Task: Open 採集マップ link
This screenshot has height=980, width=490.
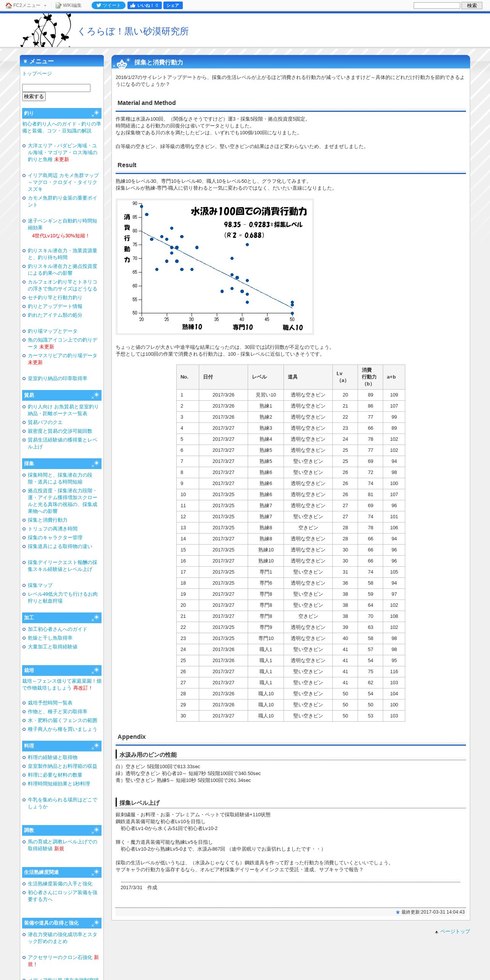Action: coord(40,585)
